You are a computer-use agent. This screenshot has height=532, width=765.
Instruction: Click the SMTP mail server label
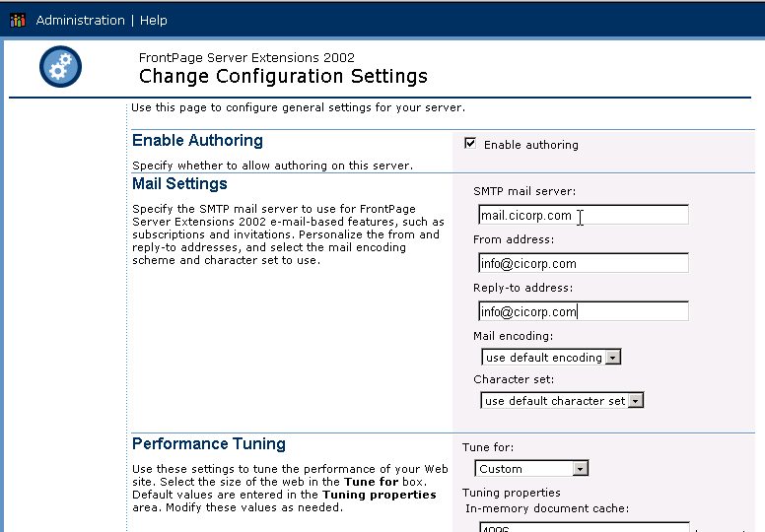point(524,191)
